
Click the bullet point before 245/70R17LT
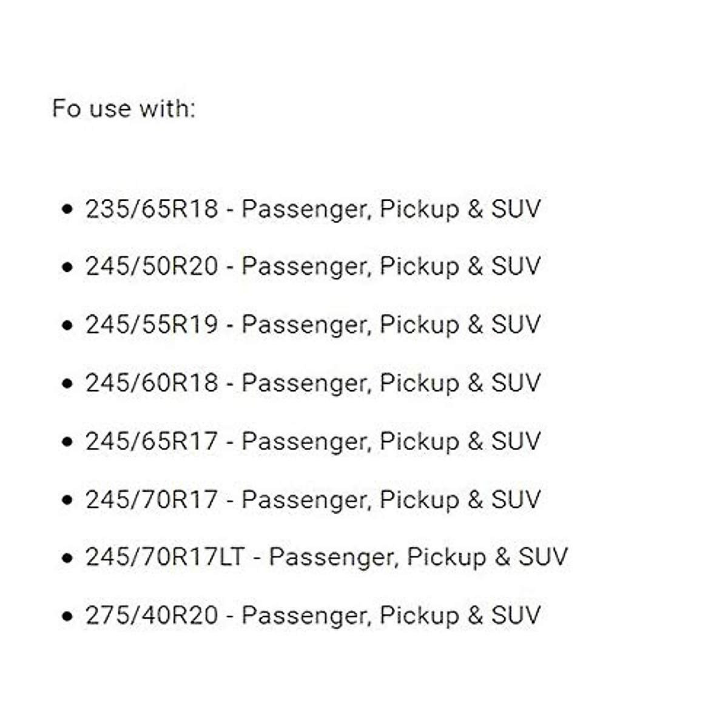click(x=67, y=558)
